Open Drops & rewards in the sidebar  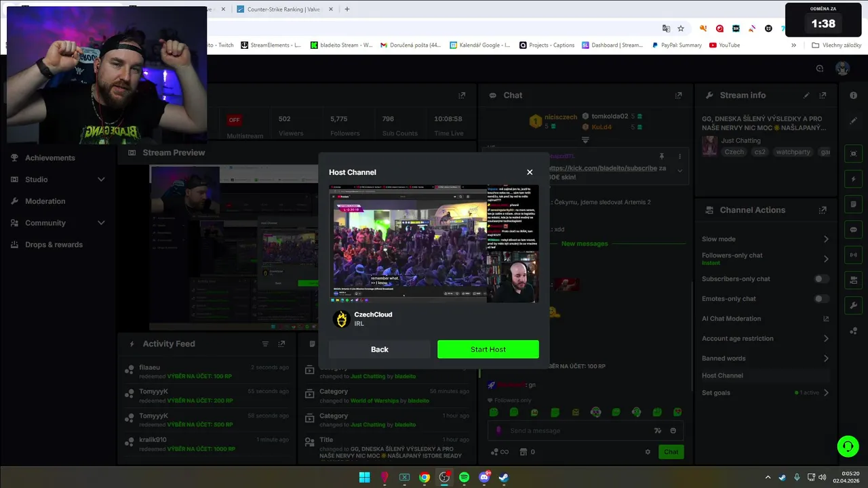54,245
